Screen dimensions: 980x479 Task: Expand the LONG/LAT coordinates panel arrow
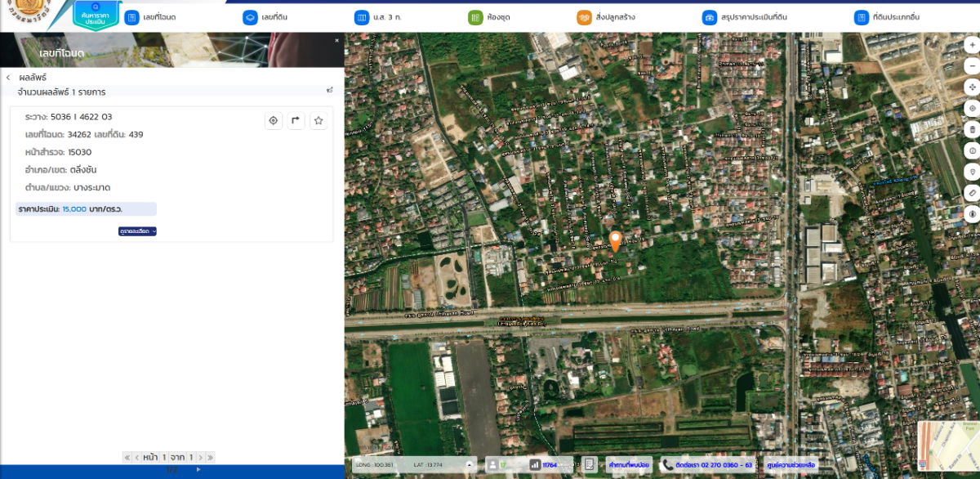point(469,464)
